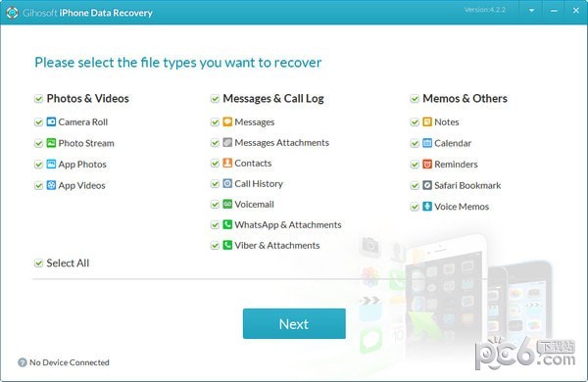Image resolution: width=588 pixels, height=382 pixels.
Task: Click the Notes icon
Action: point(427,121)
